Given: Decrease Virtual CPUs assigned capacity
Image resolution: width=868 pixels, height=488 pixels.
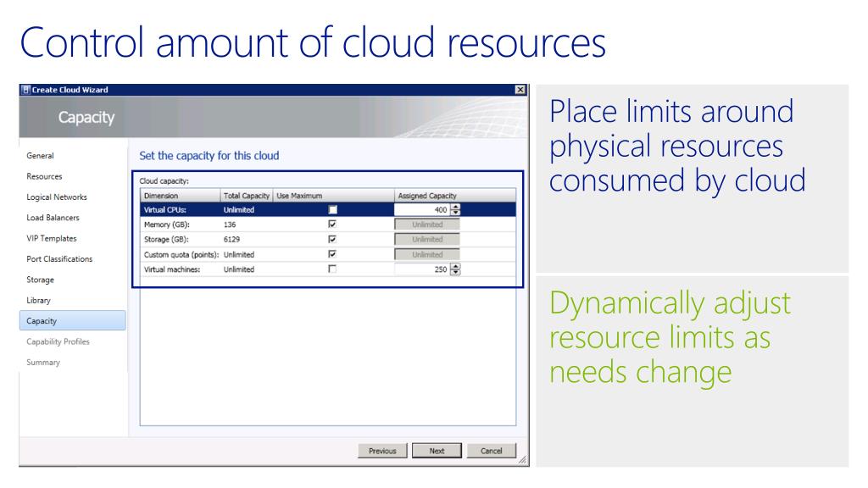Looking at the screenshot, I should point(455,213).
